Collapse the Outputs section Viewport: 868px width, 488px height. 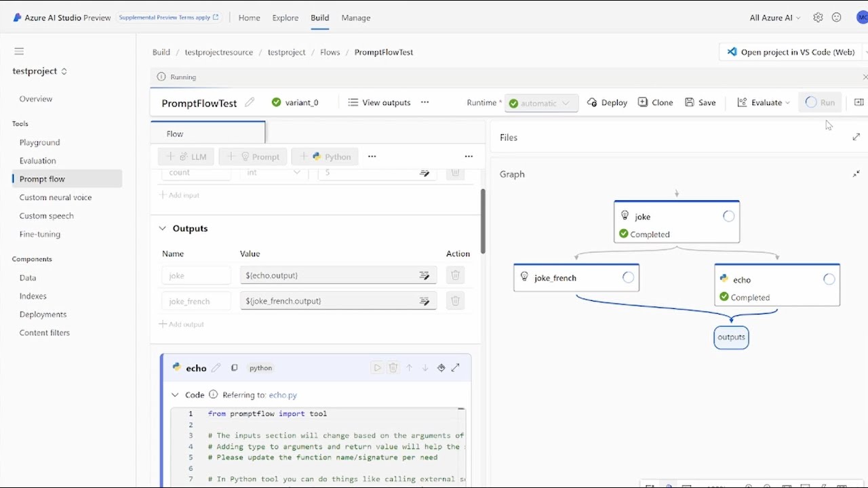(162, 228)
